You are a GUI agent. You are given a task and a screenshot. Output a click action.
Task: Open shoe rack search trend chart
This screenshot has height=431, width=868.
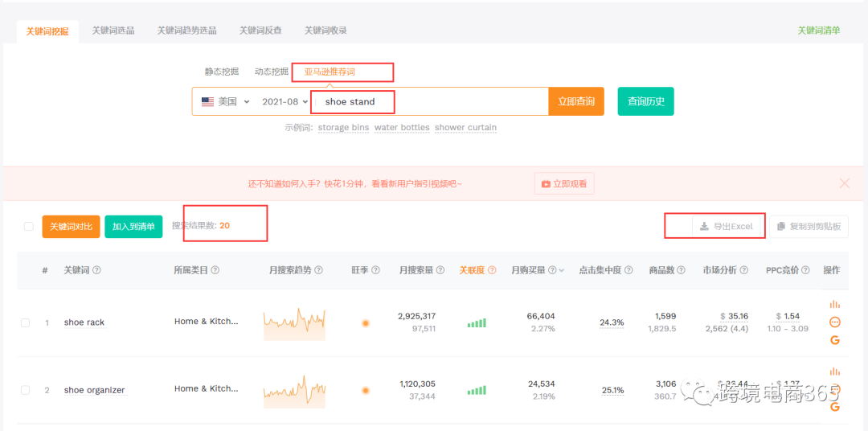click(x=294, y=323)
